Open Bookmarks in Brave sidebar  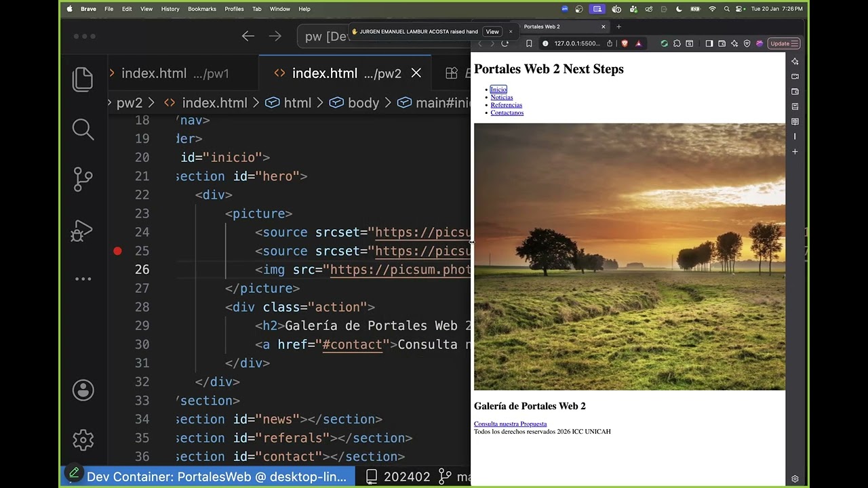795,106
